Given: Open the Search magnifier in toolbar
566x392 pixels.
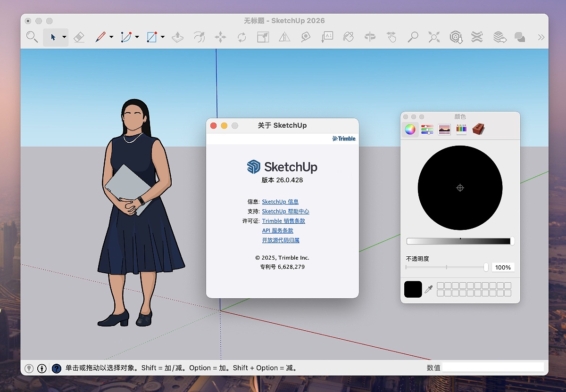Looking at the screenshot, I should 32,37.
